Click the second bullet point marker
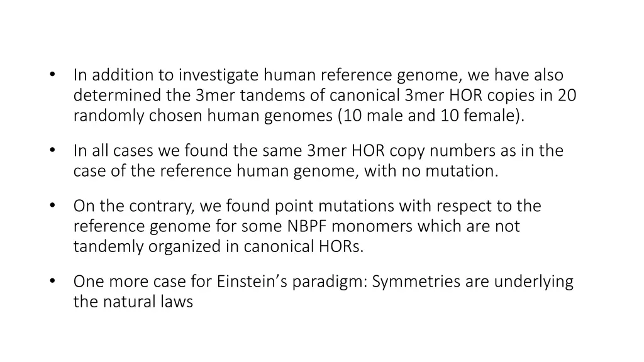The image size is (644, 362). click(52, 151)
